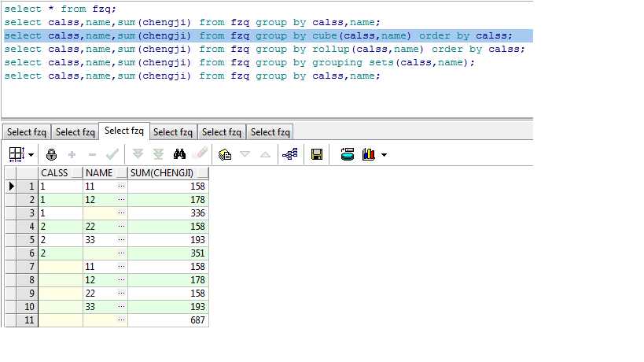Click the highlighted 'group by cube' SQL line
The image size is (644, 362).
pos(259,35)
